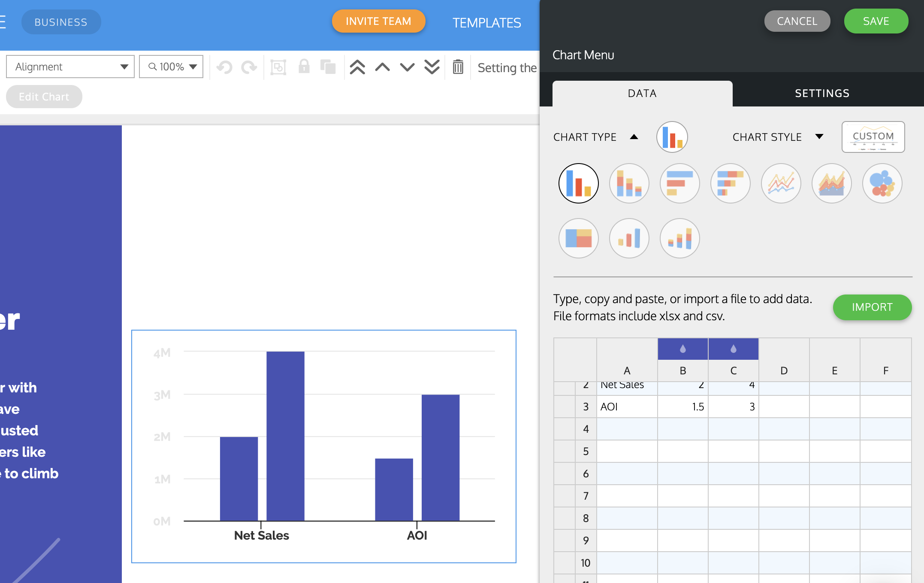Open the TEMPLATES menu
The image size is (924, 583).
(x=487, y=23)
